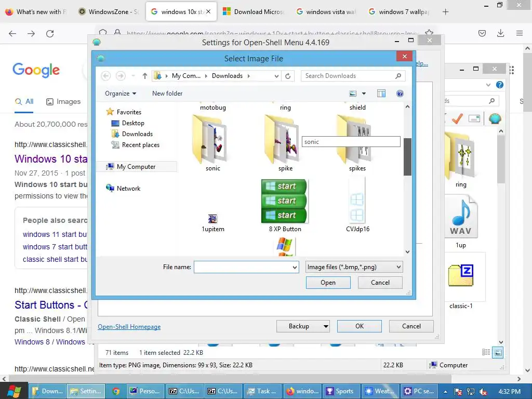
Task: Open help in the Select Image File dialog
Action: tap(400, 94)
